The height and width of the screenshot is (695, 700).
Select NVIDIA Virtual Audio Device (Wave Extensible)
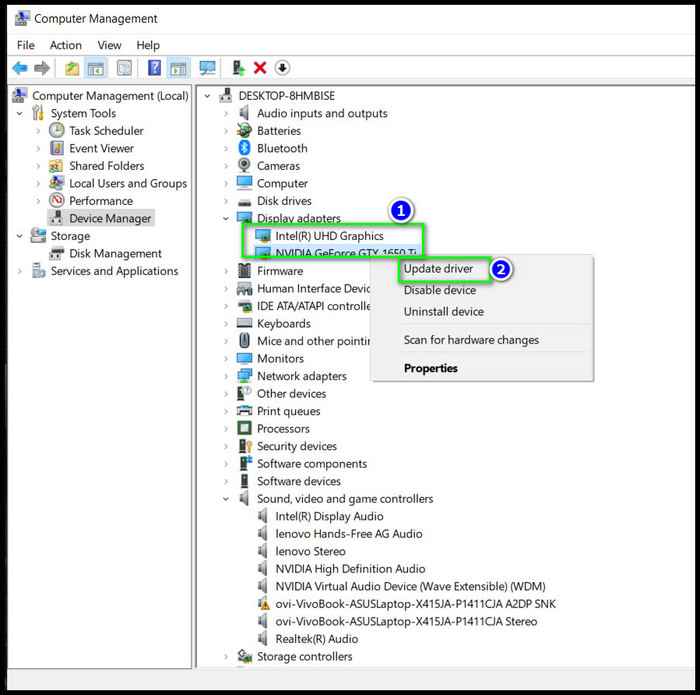[x=410, y=586]
